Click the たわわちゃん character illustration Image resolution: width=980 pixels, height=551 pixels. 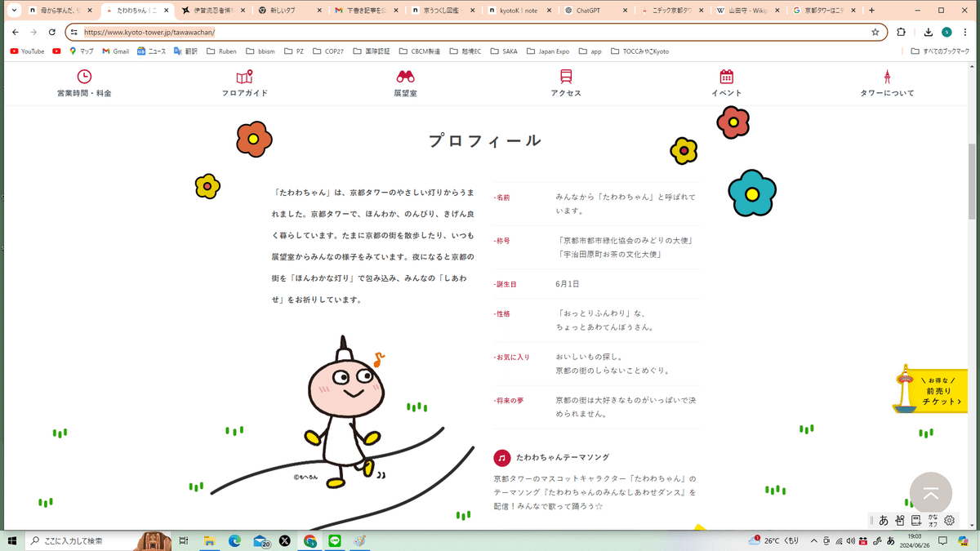pos(347,412)
